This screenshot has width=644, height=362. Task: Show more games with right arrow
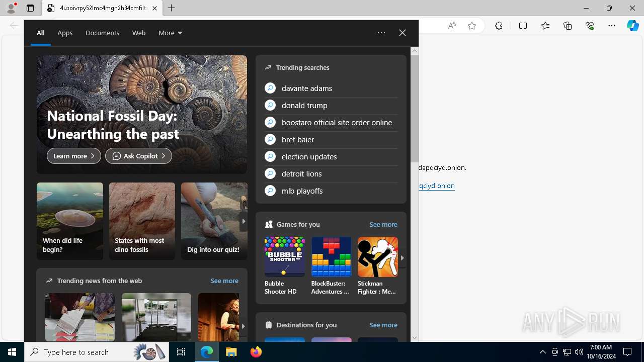click(x=402, y=257)
